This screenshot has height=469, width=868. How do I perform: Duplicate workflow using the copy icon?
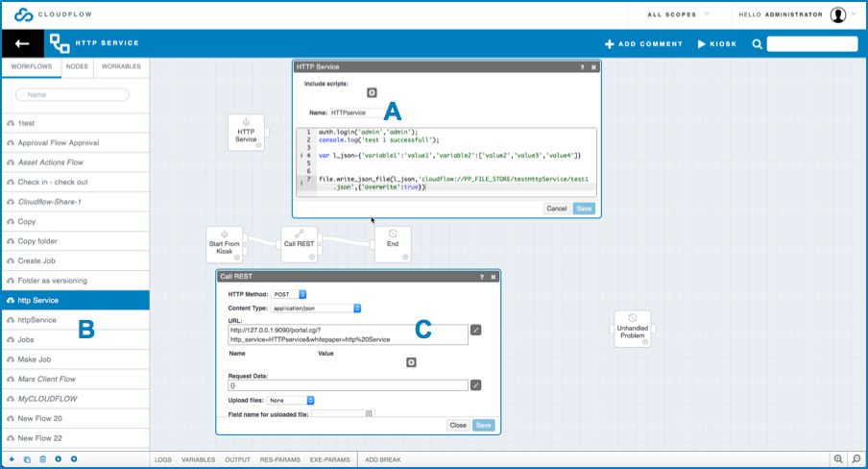pyautogui.click(x=27, y=459)
